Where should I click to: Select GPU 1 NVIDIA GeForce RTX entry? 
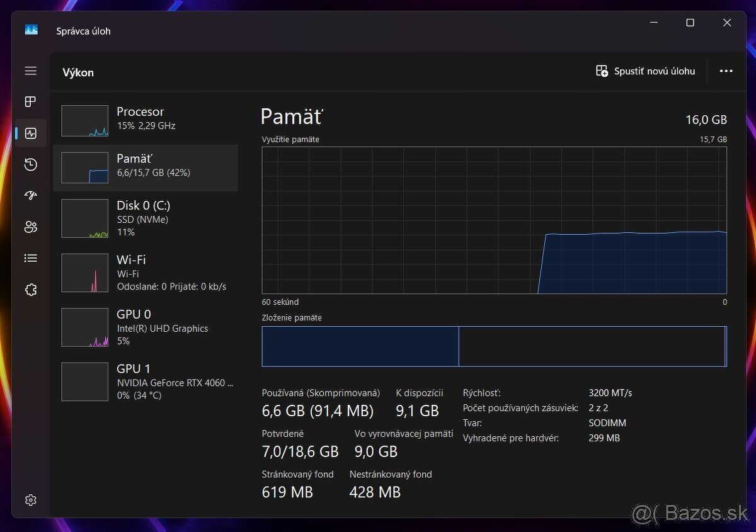pyautogui.click(x=146, y=382)
